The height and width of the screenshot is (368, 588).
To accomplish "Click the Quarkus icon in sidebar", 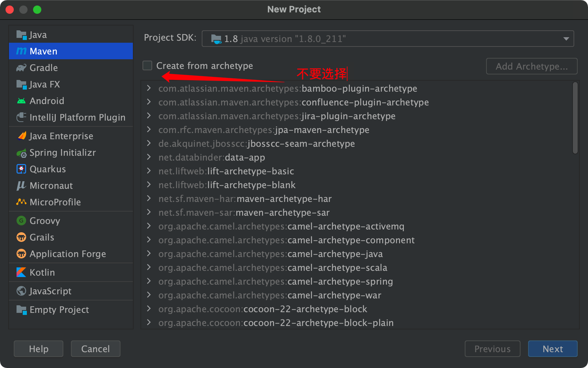I will (x=21, y=169).
